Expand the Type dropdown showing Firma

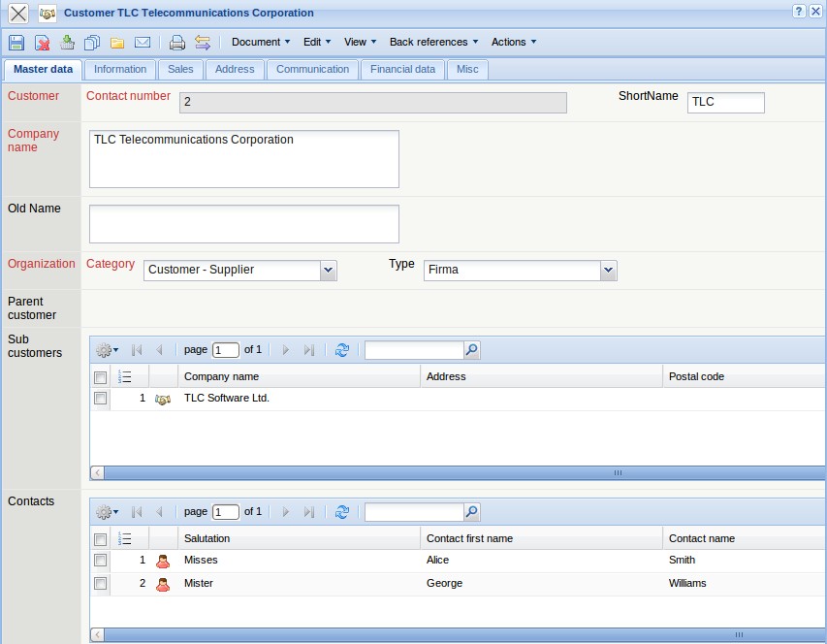click(608, 271)
